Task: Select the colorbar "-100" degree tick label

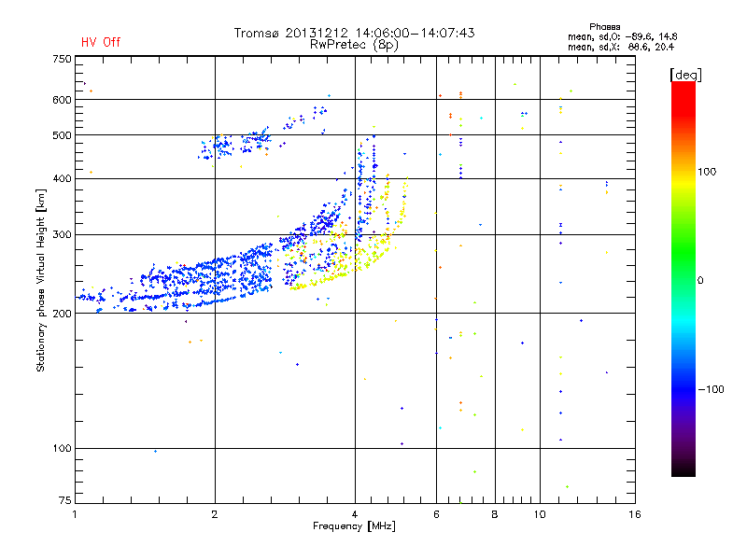Action: point(711,389)
